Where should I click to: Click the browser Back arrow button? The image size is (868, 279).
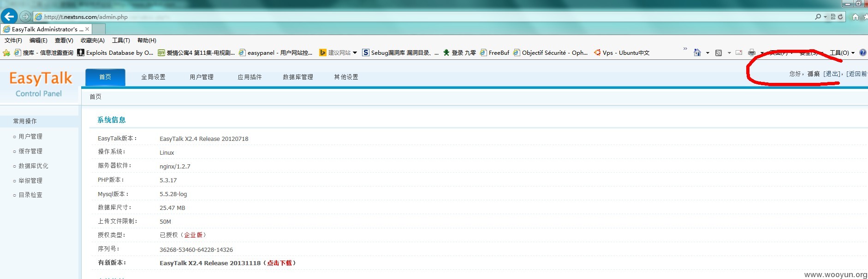9,17
